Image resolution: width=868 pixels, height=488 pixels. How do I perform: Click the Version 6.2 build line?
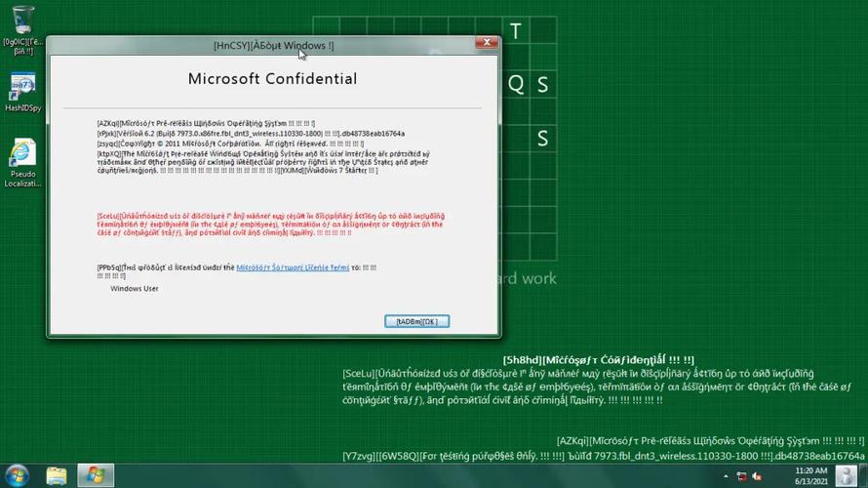coord(251,134)
